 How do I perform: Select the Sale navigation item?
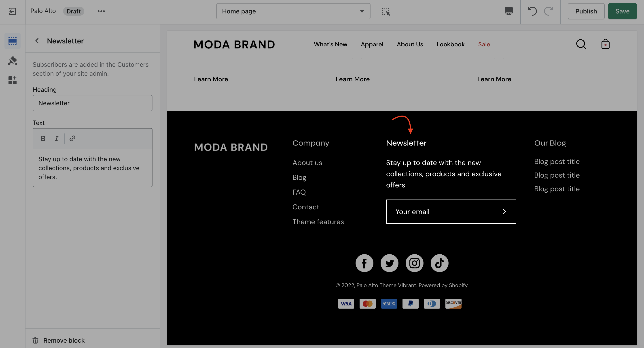coord(484,44)
